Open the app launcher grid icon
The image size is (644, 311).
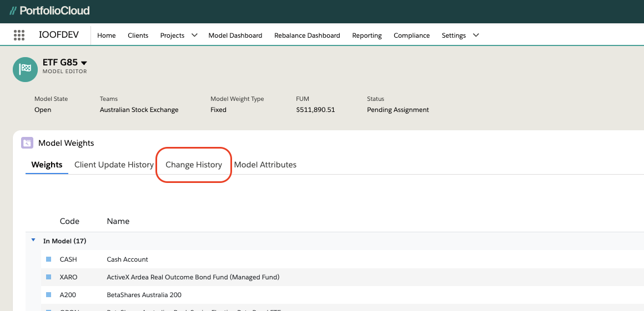19,35
